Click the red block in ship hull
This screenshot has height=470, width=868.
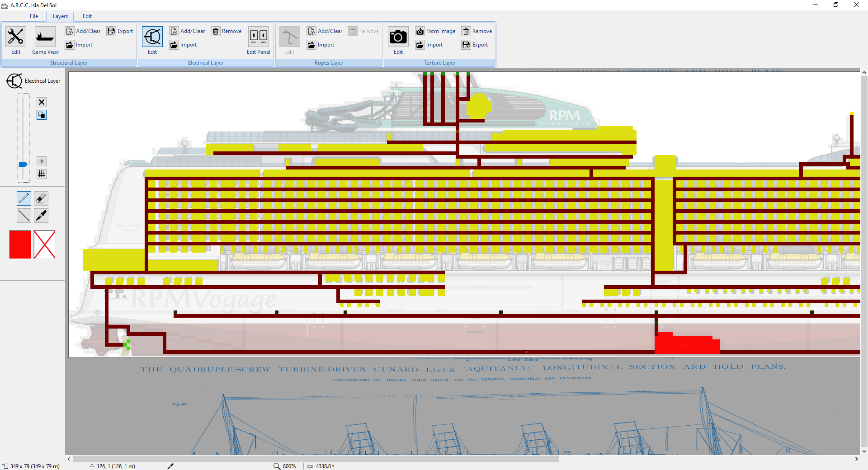pyautogui.click(x=687, y=343)
